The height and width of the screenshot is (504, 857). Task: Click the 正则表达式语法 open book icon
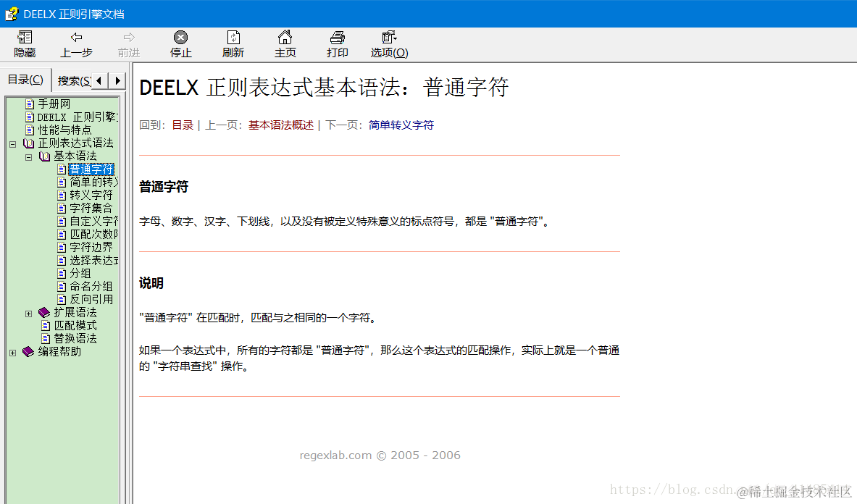coord(28,143)
